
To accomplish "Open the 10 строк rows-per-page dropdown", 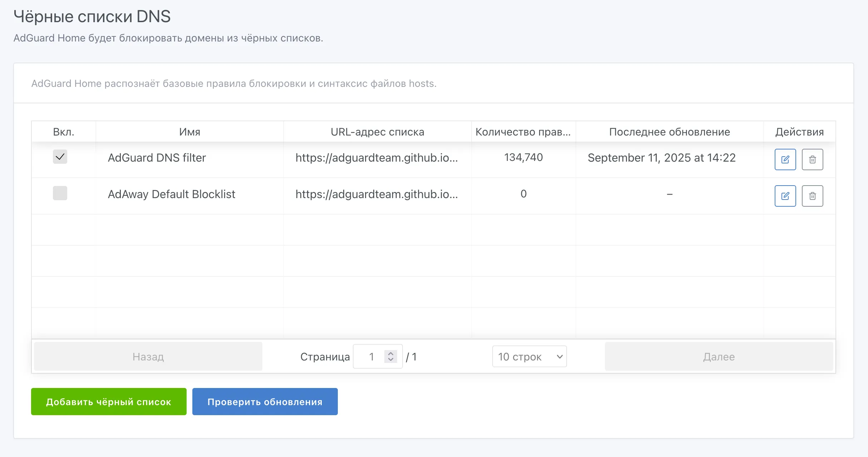I will coord(529,357).
